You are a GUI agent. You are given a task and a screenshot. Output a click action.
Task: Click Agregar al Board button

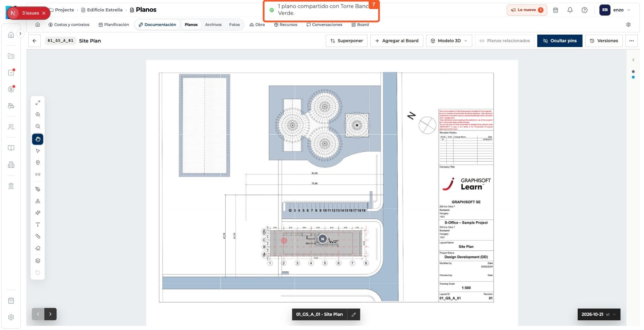click(397, 41)
